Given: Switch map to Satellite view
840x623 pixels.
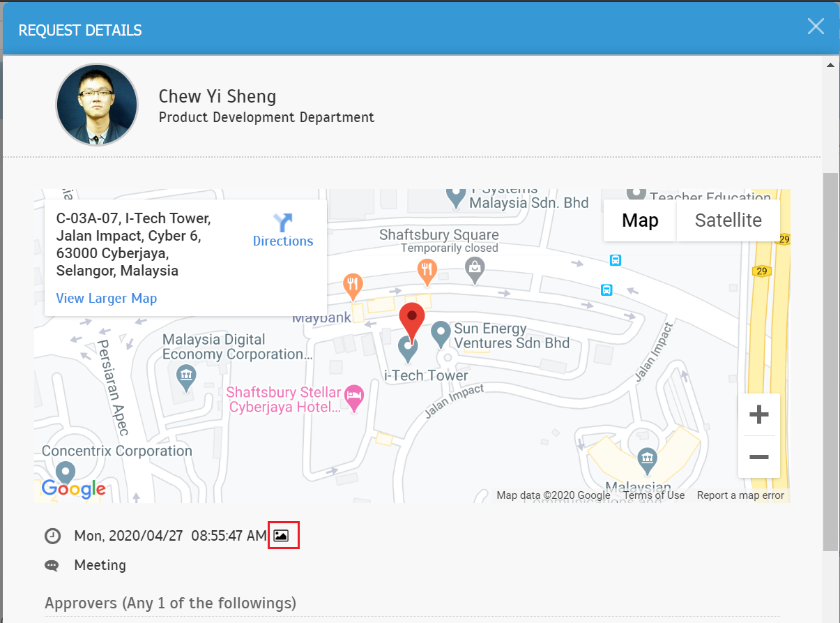Looking at the screenshot, I should click(x=728, y=220).
